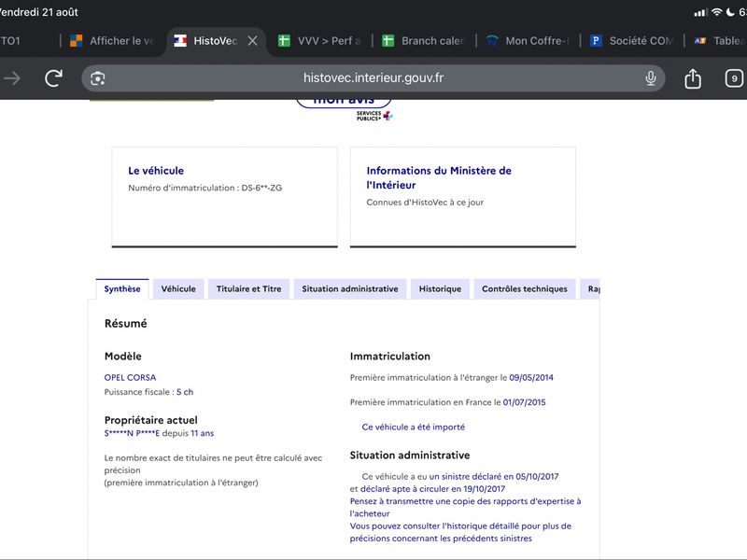This screenshot has height=560, width=747.
Task: Click 'un sinistre déclaré en 05/10/2017'
Action: (494, 477)
